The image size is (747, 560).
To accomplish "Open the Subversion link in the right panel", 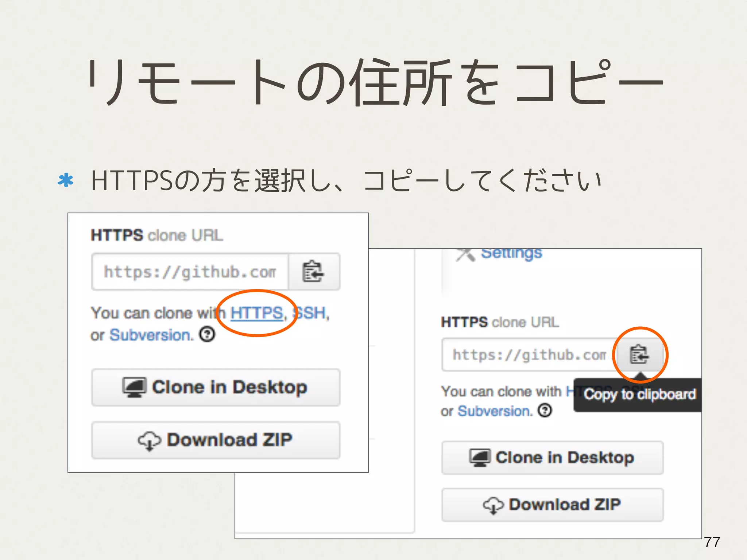I will click(495, 411).
